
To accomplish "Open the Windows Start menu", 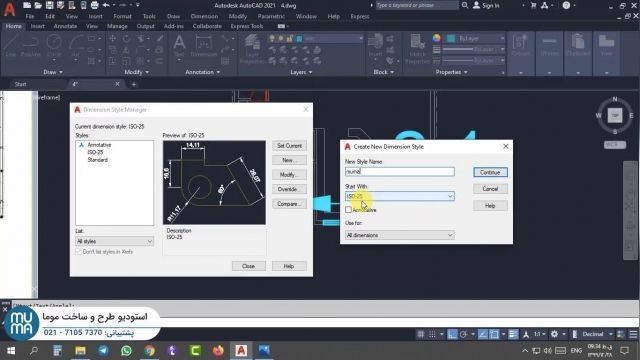I will coord(11,350).
